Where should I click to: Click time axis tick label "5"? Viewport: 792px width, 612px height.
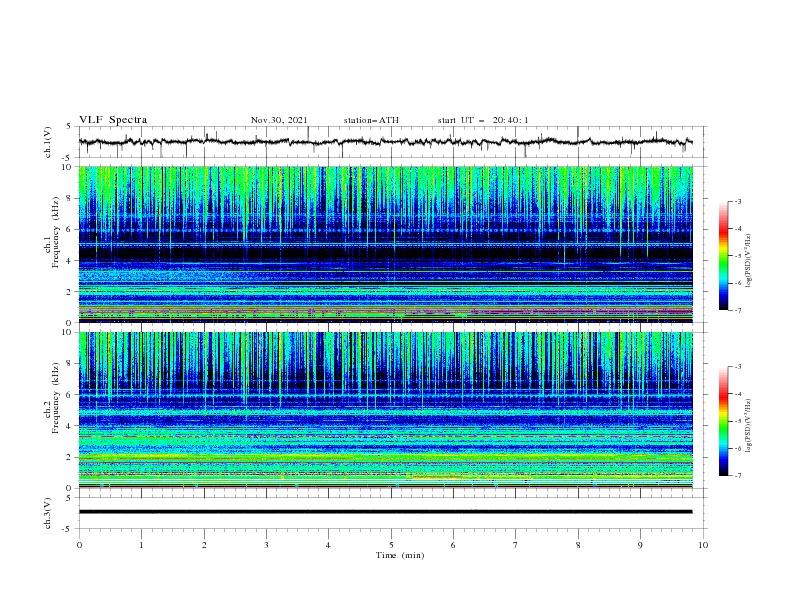point(391,545)
